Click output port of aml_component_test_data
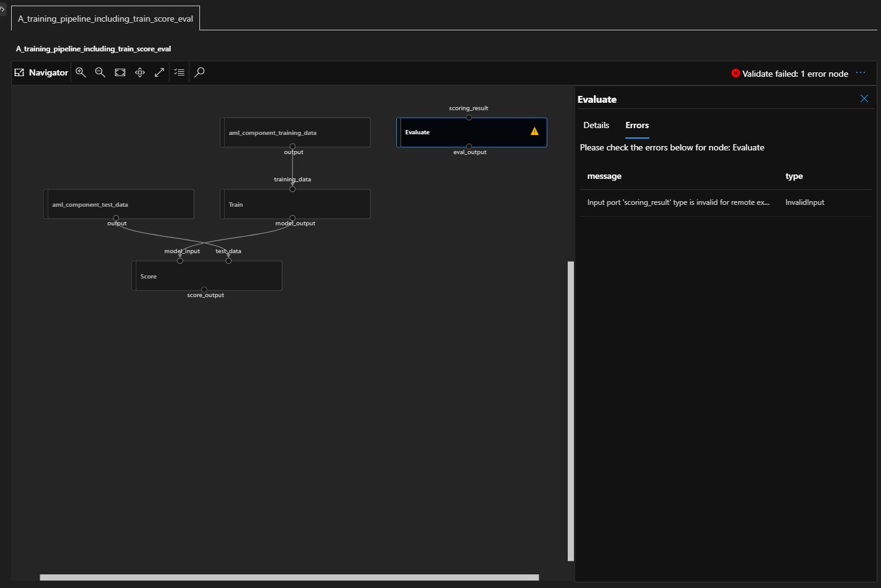The image size is (881, 588). [116, 218]
